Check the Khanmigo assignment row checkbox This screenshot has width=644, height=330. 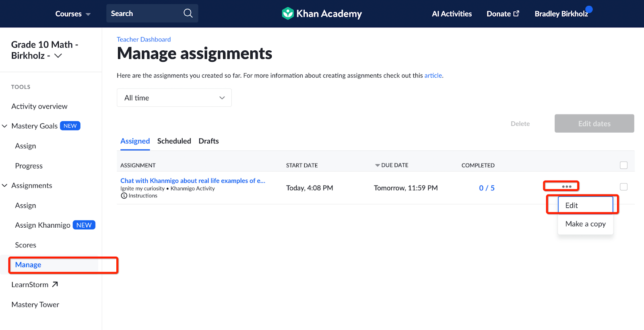(x=624, y=187)
